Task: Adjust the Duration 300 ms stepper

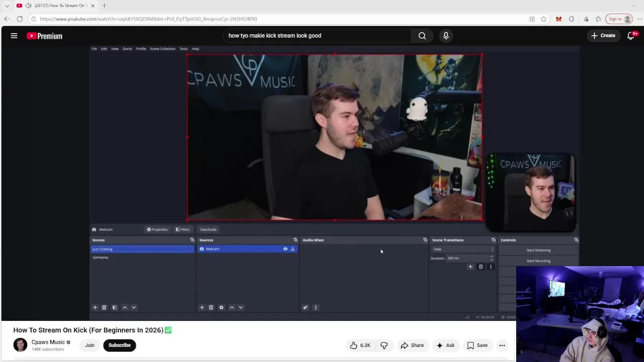Action: [492, 258]
